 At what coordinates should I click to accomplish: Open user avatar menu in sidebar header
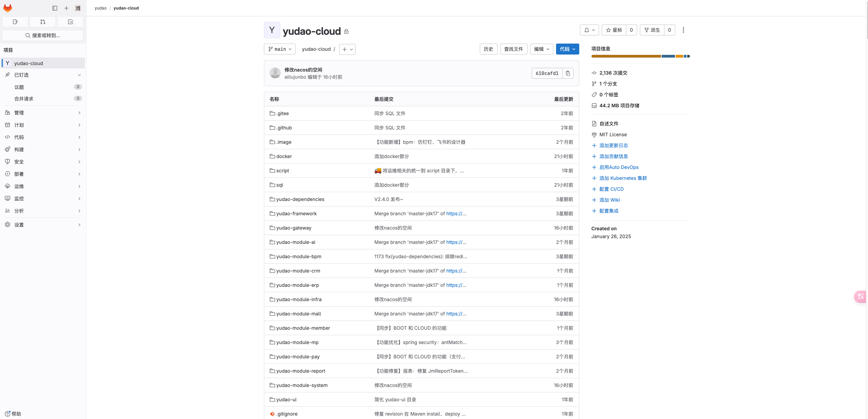[78, 8]
